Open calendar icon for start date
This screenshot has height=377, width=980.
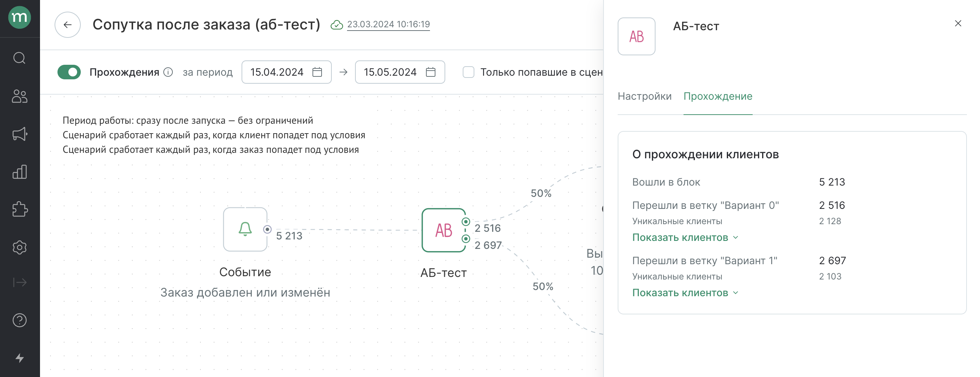pyautogui.click(x=317, y=72)
